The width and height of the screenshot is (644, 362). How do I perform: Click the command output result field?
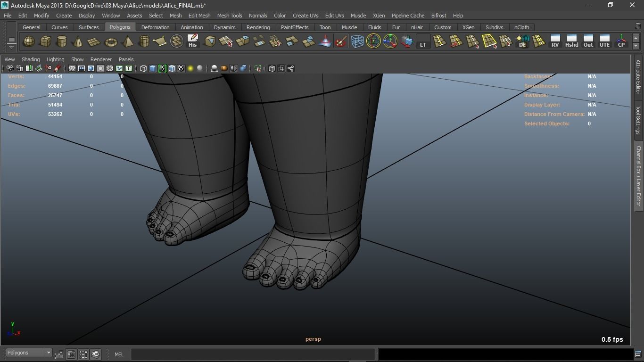(x=505, y=354)
